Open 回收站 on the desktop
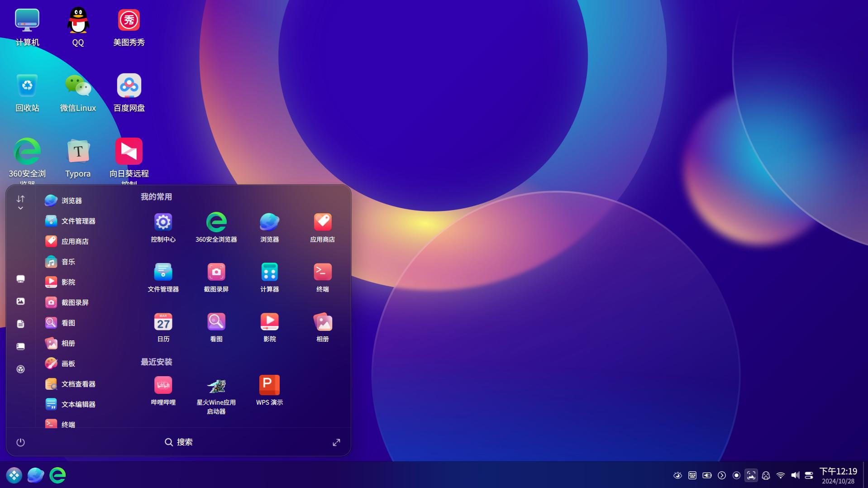Viewport: 868px width, 488px height. point(27,92)
